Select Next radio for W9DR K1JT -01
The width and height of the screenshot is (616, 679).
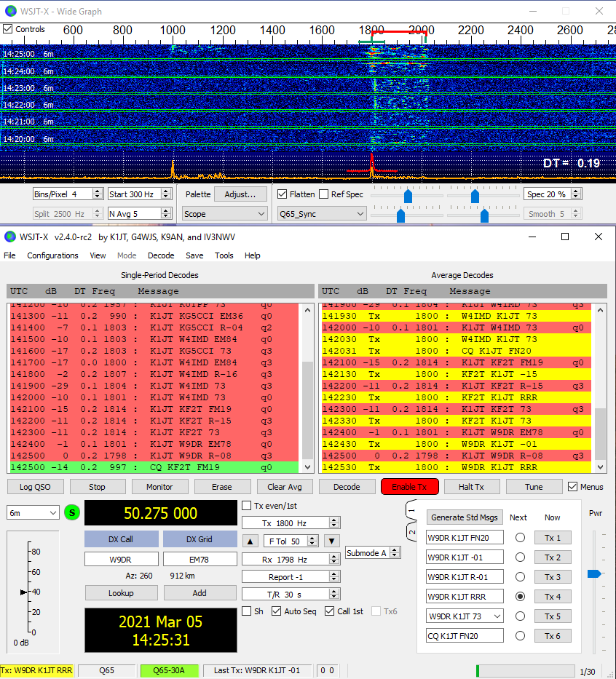coord(521,557)
